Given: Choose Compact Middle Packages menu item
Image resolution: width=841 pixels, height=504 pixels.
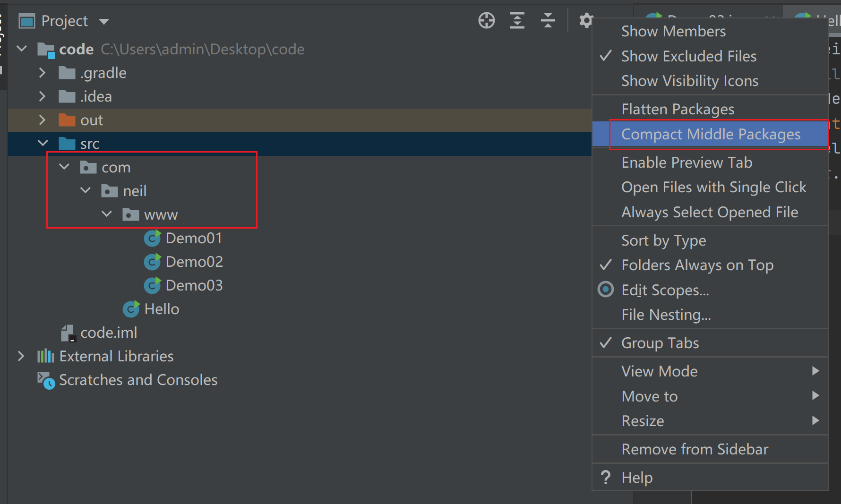Looking at the screenshot, I should coord(711,135).
